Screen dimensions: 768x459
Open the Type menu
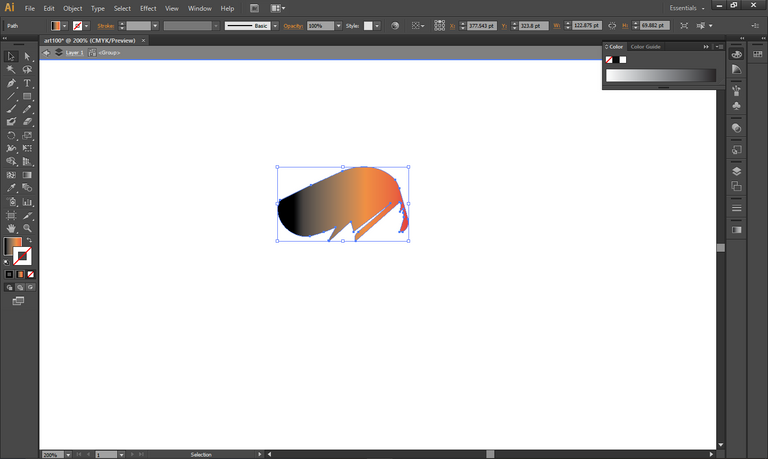pos(97,8)
